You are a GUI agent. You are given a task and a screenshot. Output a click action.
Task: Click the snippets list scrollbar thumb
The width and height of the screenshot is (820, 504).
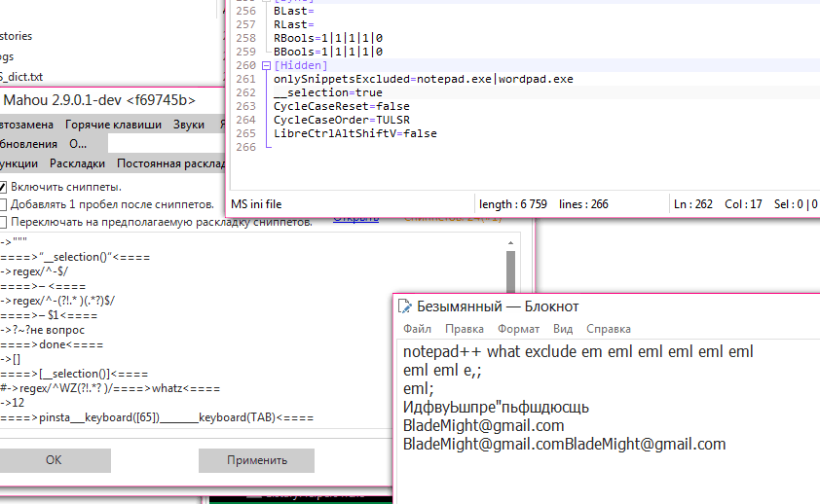click(x=510, y=271)
